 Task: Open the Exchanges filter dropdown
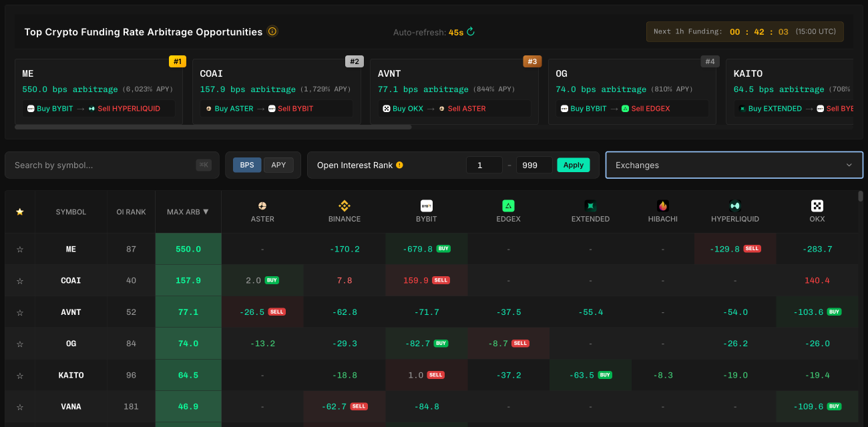pos(734,164)
